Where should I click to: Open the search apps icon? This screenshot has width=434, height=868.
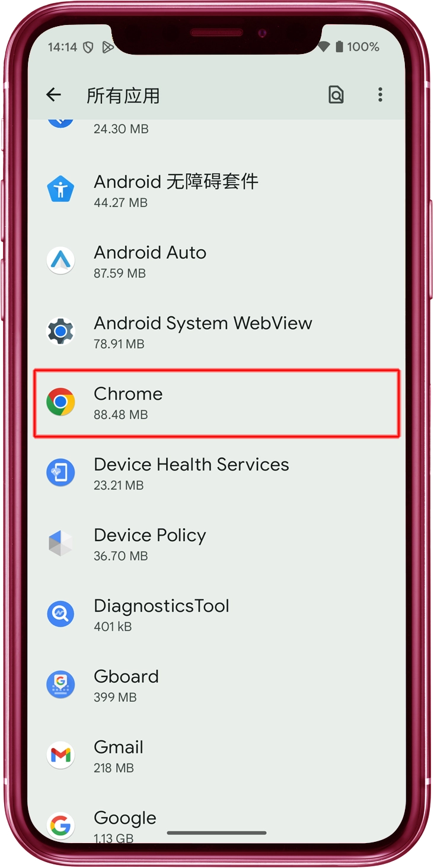[x=336, y=94]
